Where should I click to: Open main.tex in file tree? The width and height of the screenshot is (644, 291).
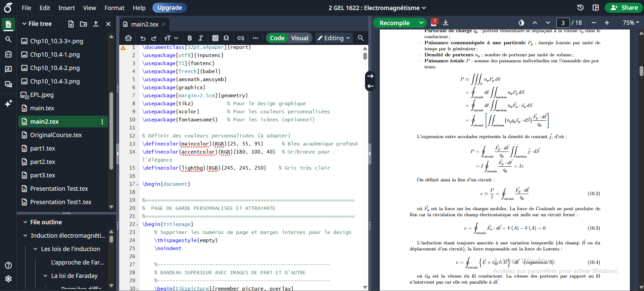point(42,108)
